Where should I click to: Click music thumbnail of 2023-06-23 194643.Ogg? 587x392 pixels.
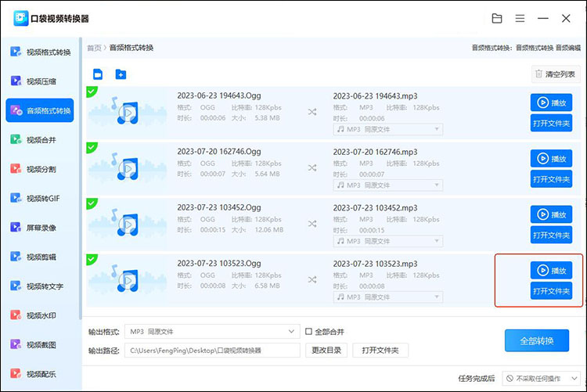point(128,111)
